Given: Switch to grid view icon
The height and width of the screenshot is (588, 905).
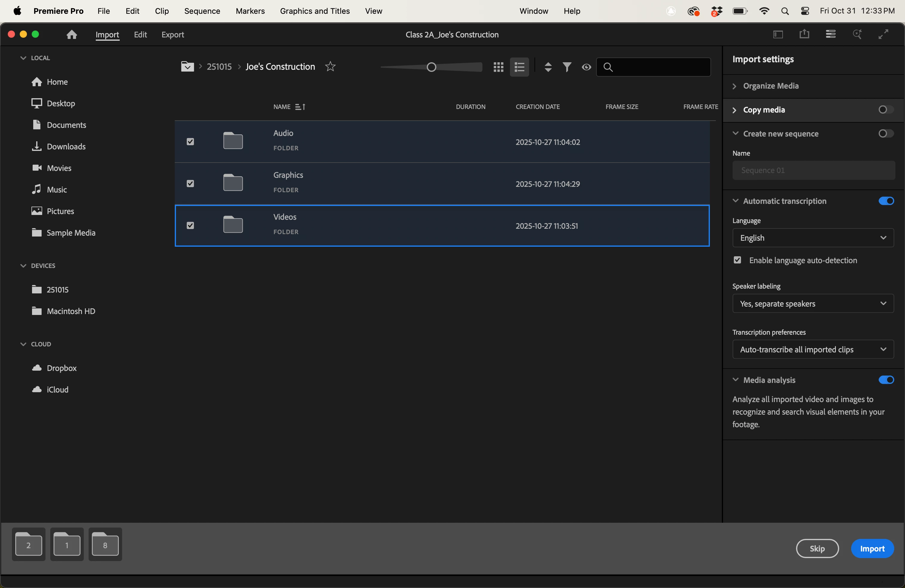Looking at the screenshot, I should pos(498,67).
